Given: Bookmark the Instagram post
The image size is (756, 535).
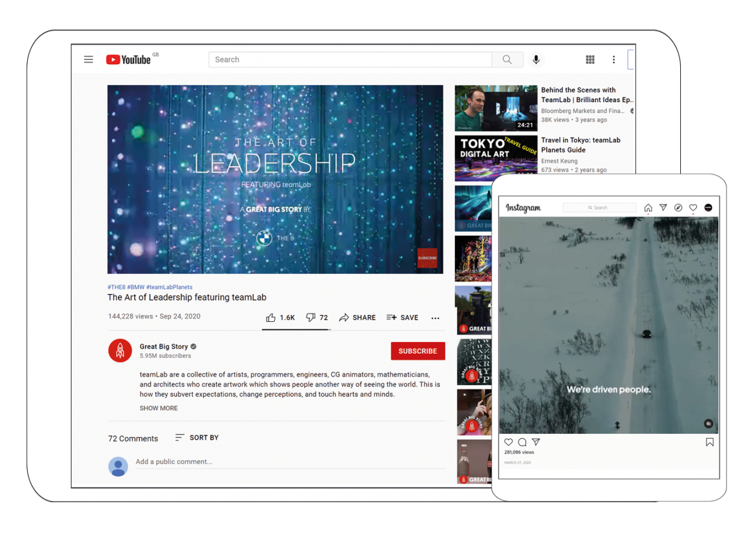Looking at the screenshot, I should [x=710, y=442].
